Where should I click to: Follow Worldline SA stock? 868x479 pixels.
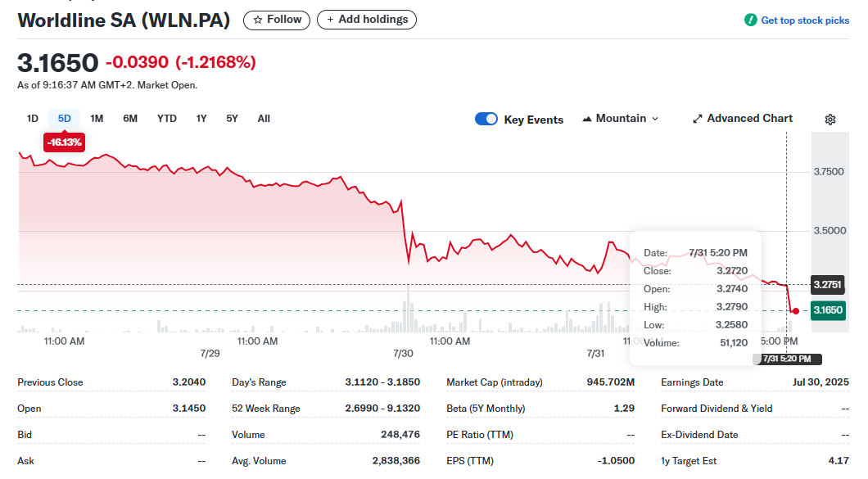277,20
